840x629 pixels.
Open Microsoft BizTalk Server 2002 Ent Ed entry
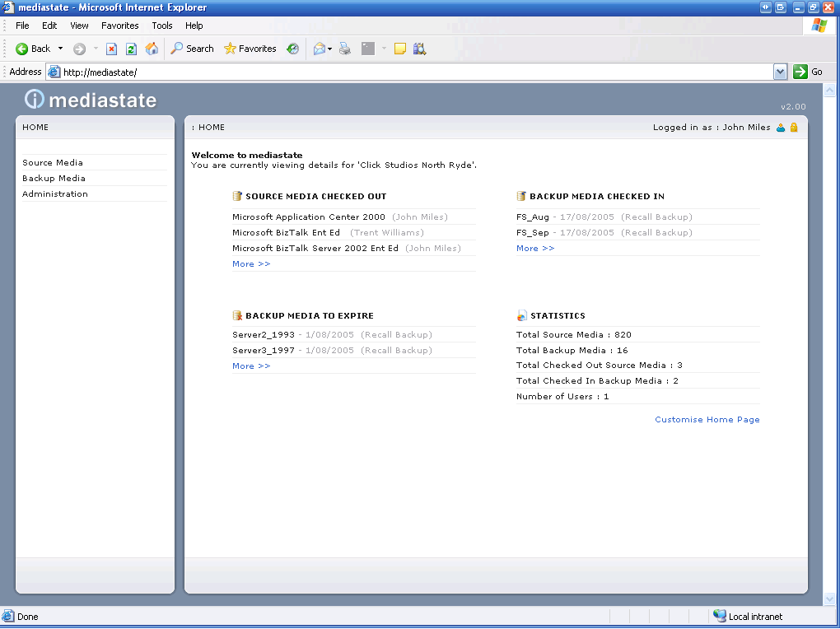[x=315, y=248]
